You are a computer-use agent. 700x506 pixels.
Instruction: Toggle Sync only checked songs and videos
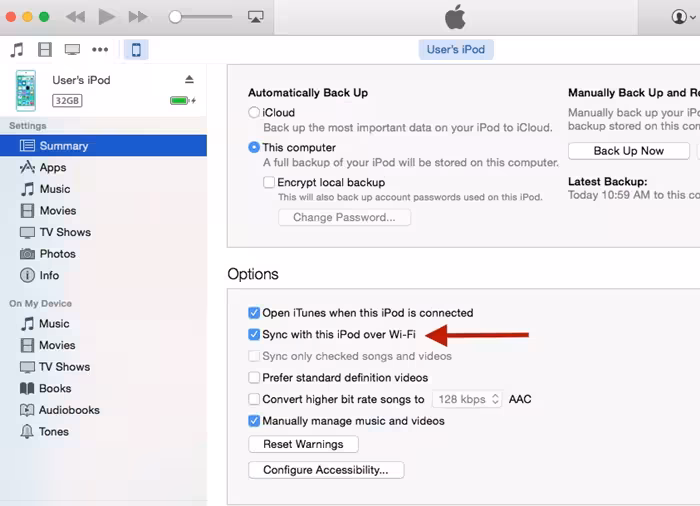click(x=254, y=356)
